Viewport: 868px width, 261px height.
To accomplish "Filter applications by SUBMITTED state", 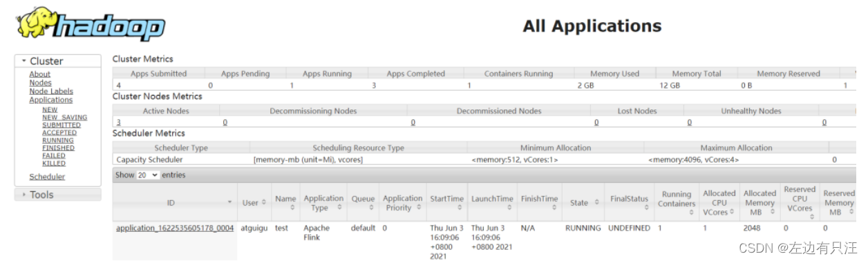I will pos(61,125).
